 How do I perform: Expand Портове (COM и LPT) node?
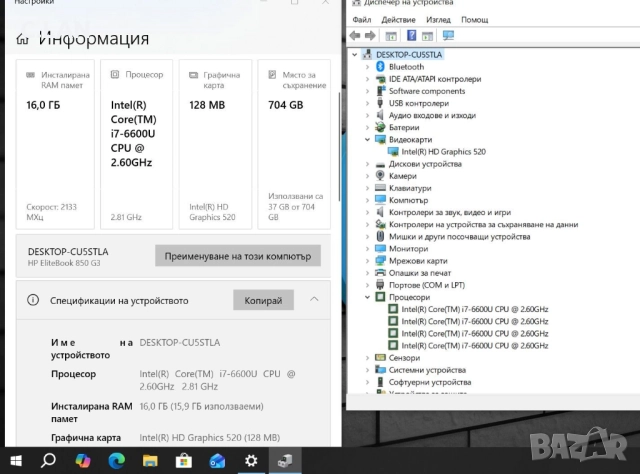pos(367,285)
